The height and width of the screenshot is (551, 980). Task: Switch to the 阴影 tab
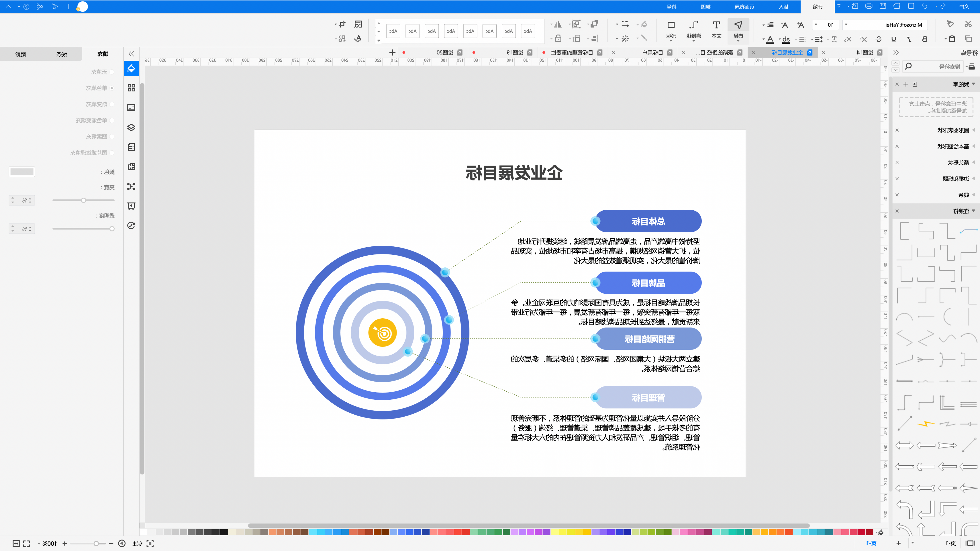point(21,54)
